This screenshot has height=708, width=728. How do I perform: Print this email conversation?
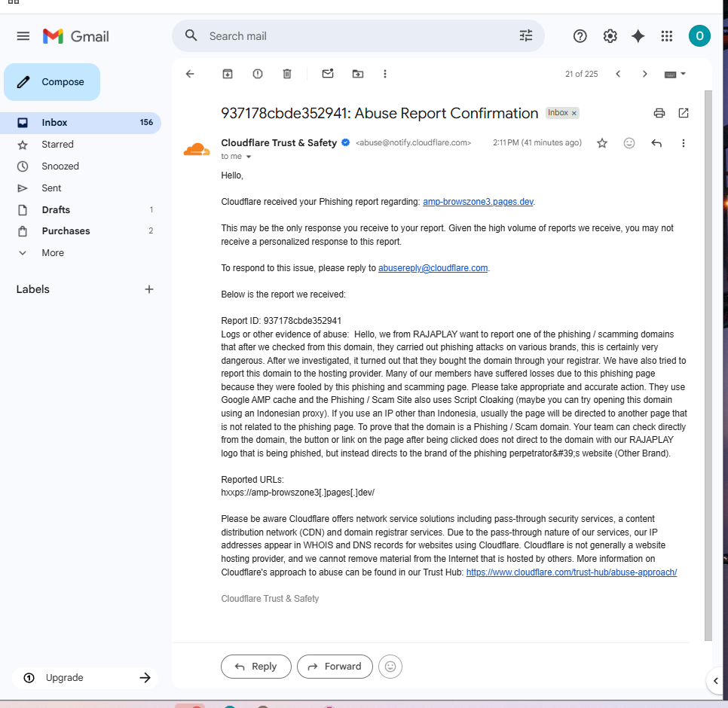coord(659,113)
